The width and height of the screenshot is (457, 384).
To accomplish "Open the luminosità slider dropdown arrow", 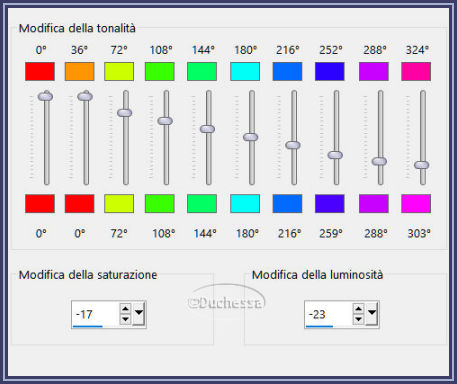I will click(372, 313).
